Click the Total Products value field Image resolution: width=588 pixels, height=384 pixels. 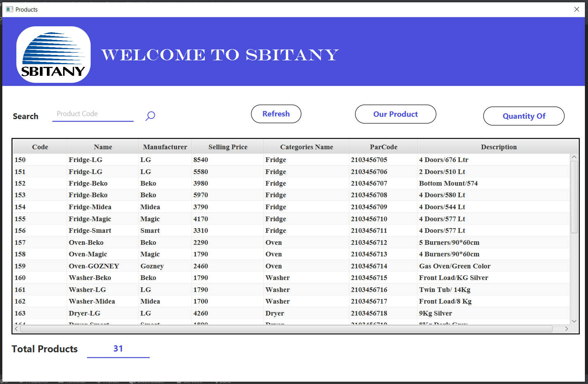click(x=118, y=349)
